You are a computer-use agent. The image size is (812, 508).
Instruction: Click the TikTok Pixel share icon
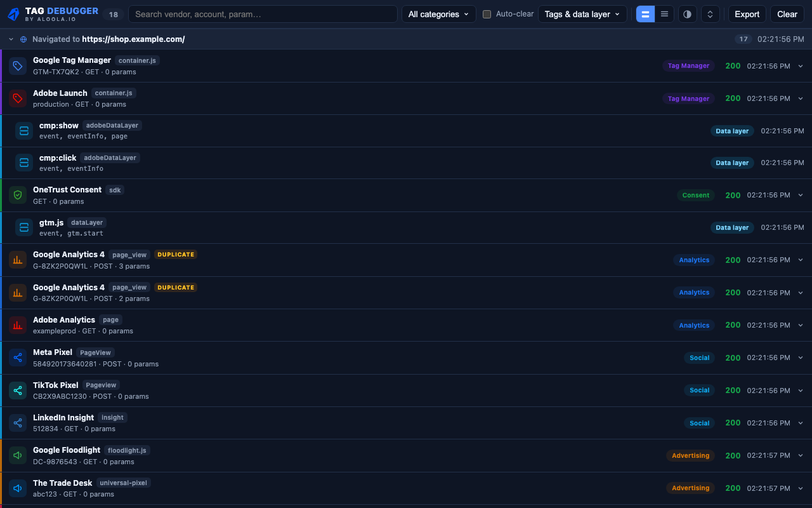point(18,391)
